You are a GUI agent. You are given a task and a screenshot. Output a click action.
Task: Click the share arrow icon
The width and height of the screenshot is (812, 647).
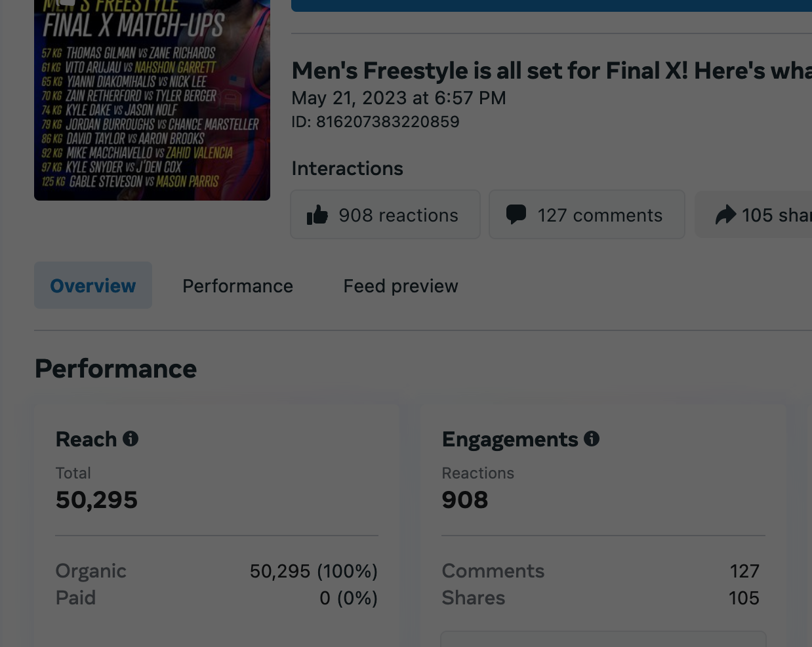(725, 215)
